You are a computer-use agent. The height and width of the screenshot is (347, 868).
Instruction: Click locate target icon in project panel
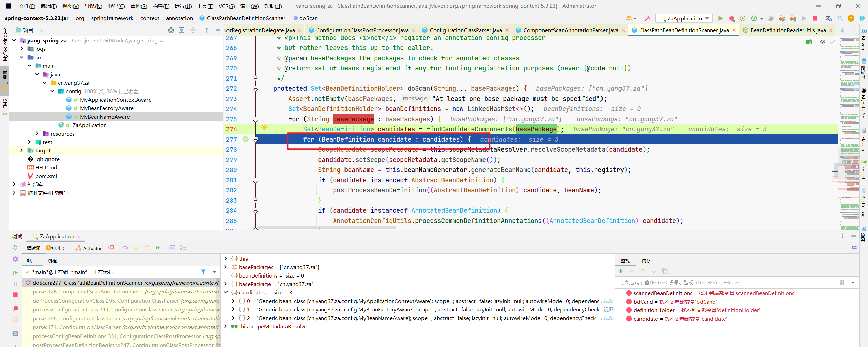(171, 30)
